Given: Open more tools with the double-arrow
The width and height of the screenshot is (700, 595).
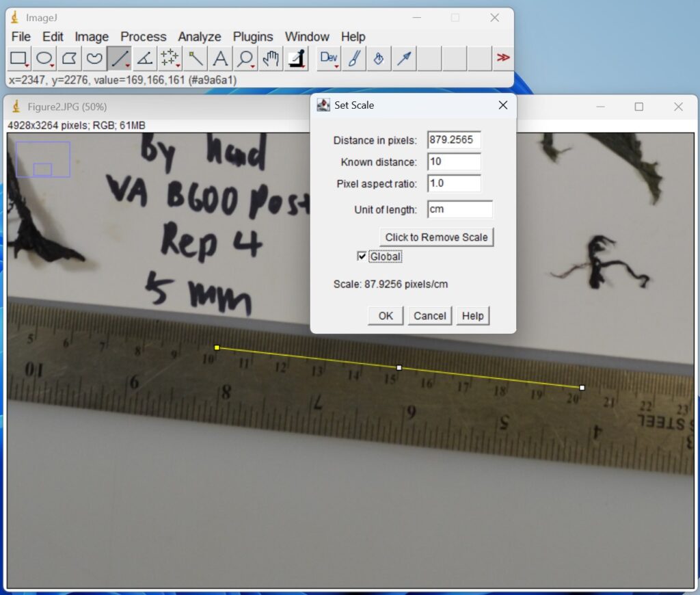Looking at the screenshot, I should [x=503, y=59].
